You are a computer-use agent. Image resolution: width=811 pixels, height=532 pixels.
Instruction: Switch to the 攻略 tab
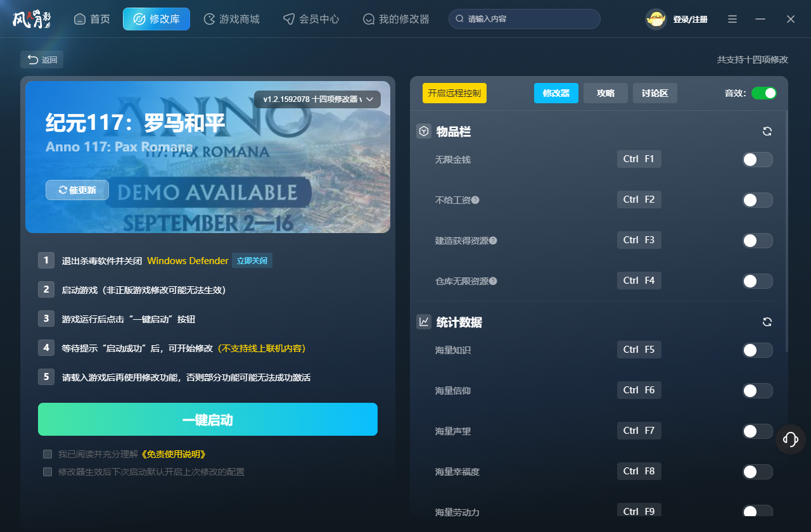tap(605, 92)
